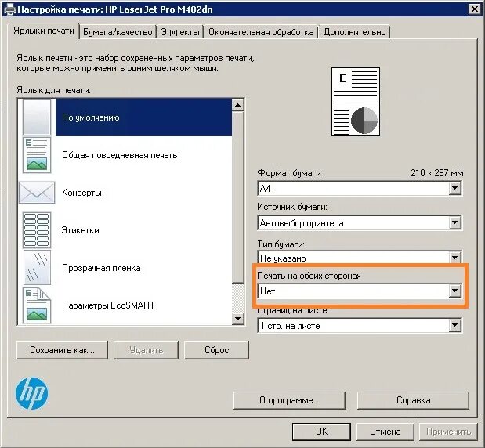
Task: Open the Источник бумаги dropdown arrow
Action: (454, 222)
